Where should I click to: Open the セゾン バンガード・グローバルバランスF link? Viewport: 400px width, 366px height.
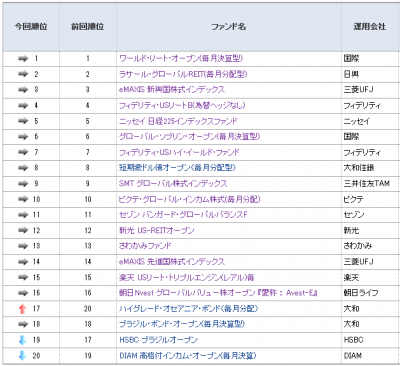click(183, 215)
